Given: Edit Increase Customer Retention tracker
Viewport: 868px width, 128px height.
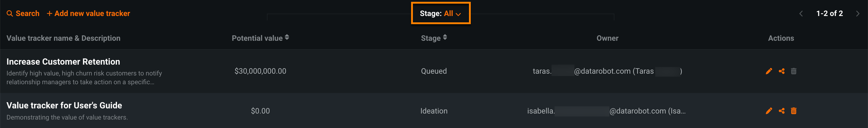Looking at the screenshot, I should click(769, 71).
